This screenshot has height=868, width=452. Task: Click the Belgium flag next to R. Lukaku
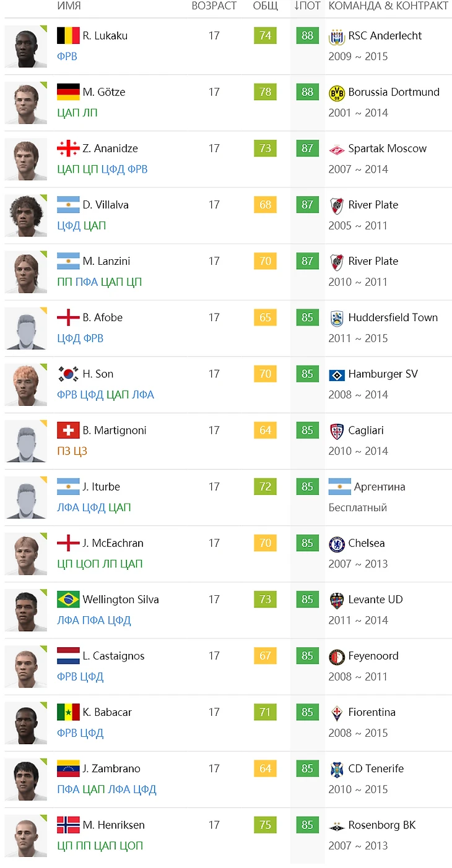click(68, 36)
